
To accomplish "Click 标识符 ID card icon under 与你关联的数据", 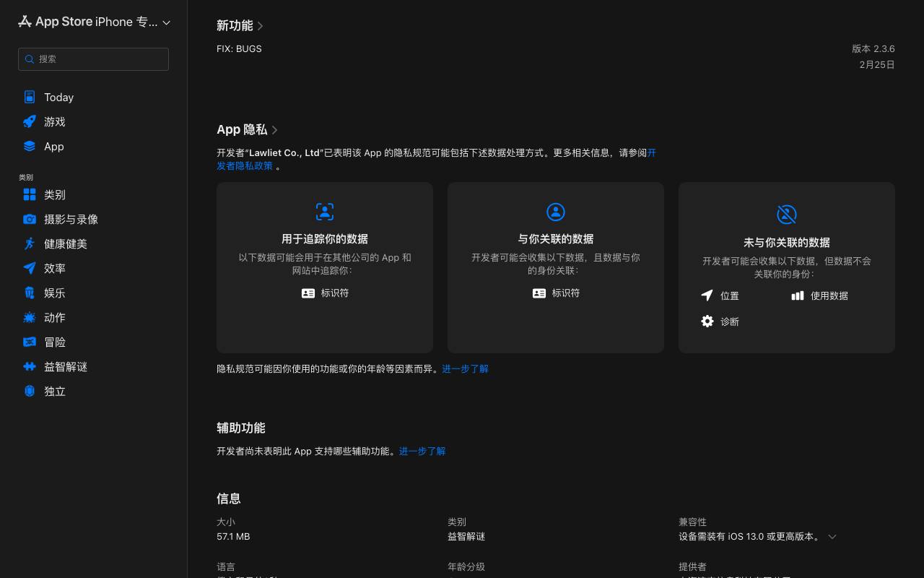I will pyautogui.click(x=539, y=293).
